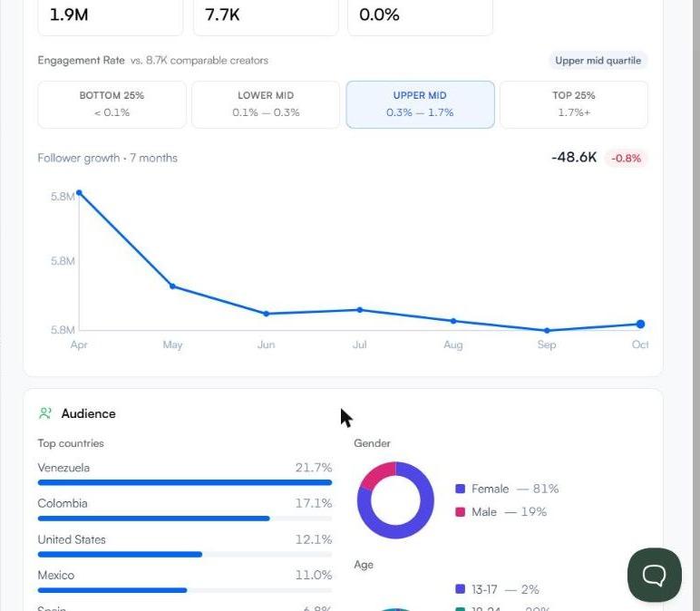Select the TOP 25% quartile card

(574, 104)
